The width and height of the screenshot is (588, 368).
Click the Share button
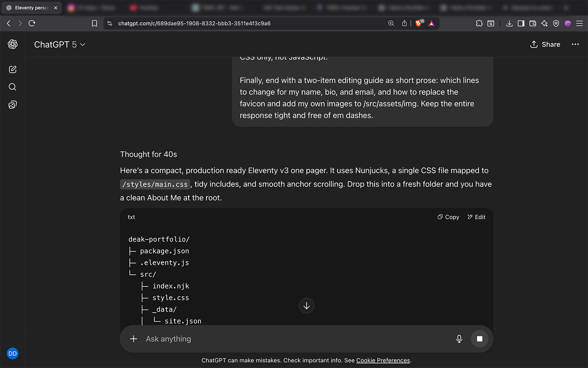(x=545, y=44)
